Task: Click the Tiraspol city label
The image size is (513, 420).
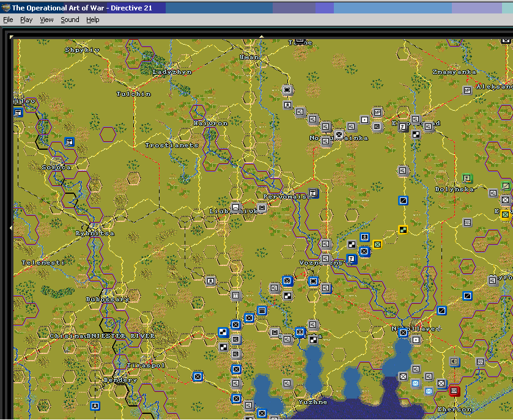Action: coord(146,365)
